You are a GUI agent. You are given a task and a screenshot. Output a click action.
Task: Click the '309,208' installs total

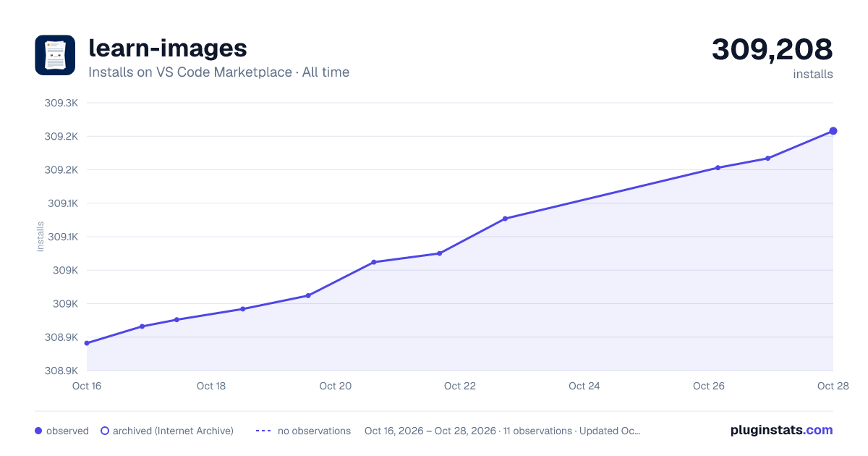[x=773, y=49]
